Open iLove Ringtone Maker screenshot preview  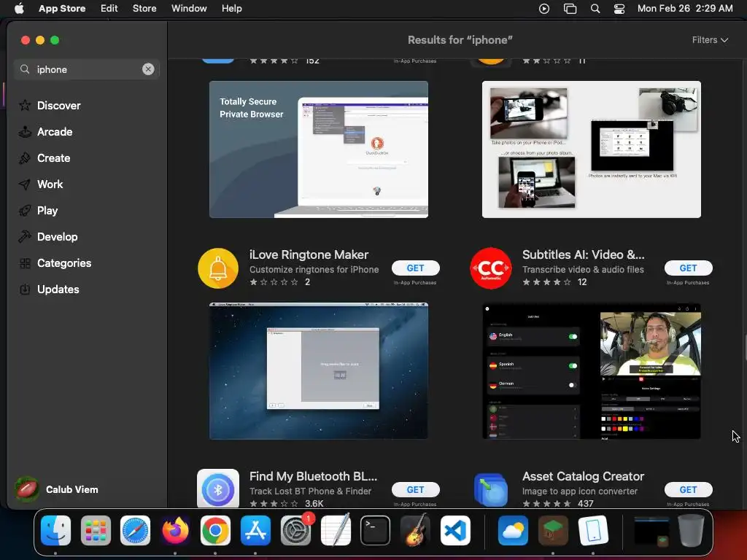click(319, 371)
